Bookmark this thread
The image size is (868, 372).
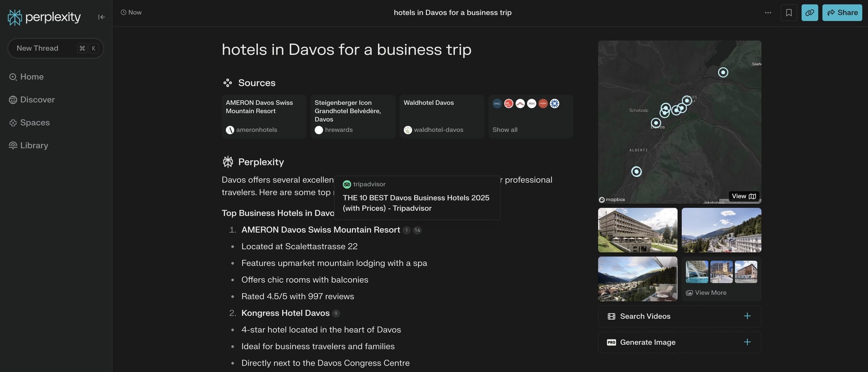[789, 13]
